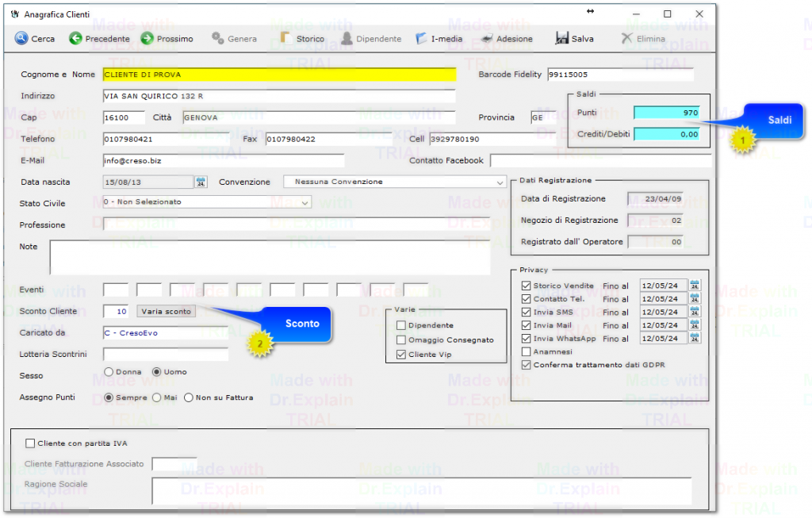Open calendar for Storico Vendite date
The width and height of the screenshot is (812, 518).
pos(695,286)
